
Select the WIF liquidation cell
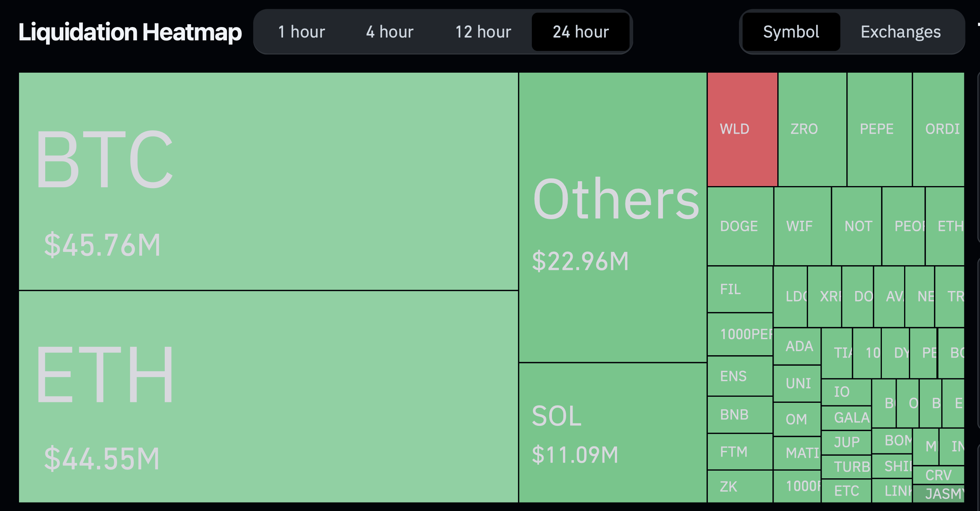tap(797, 225)
